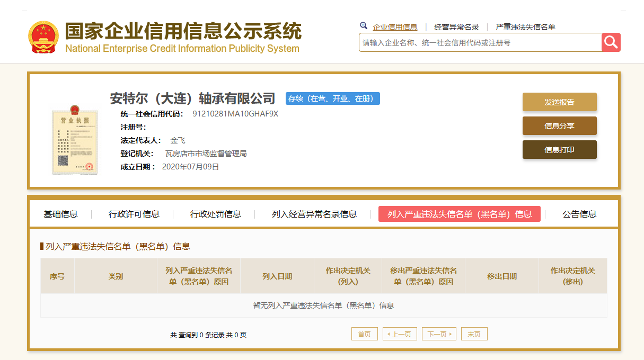Click the legal representative name 金飞
This screenshot has height=360, width=644.
[x=178, y=140]
